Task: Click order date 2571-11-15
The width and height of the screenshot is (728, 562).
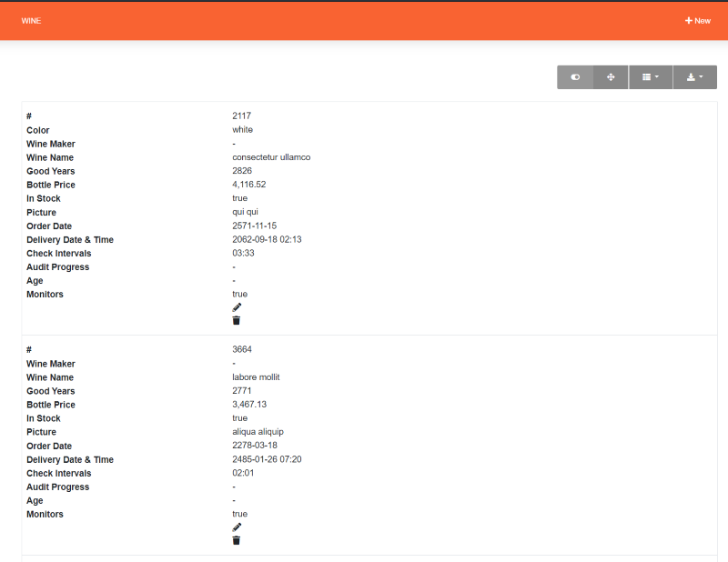Action: coord(255,226)
